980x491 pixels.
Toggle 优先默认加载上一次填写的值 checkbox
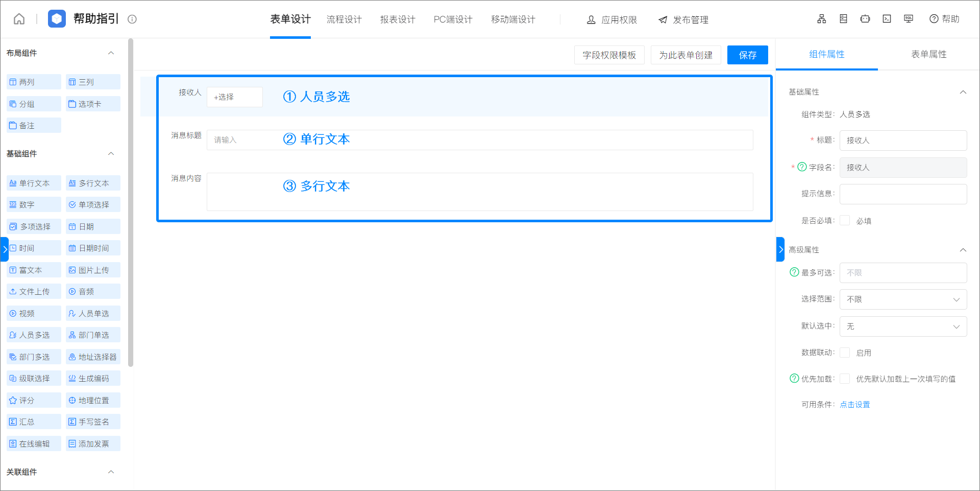845,378
